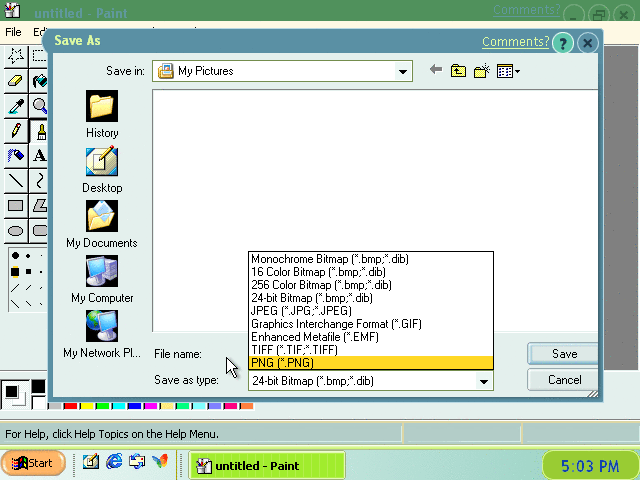Expand the Save in folder dropdown
This screenshot has width=640, height=480.
(x=402, y=71)
